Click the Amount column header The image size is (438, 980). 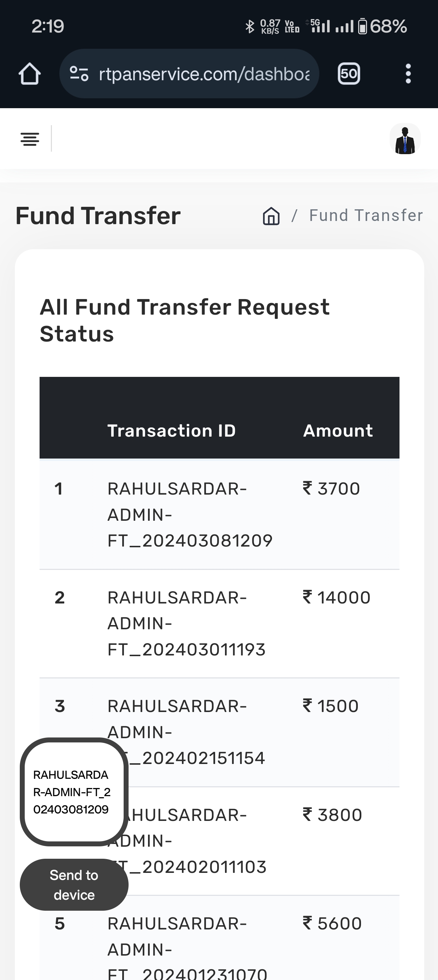338,431
